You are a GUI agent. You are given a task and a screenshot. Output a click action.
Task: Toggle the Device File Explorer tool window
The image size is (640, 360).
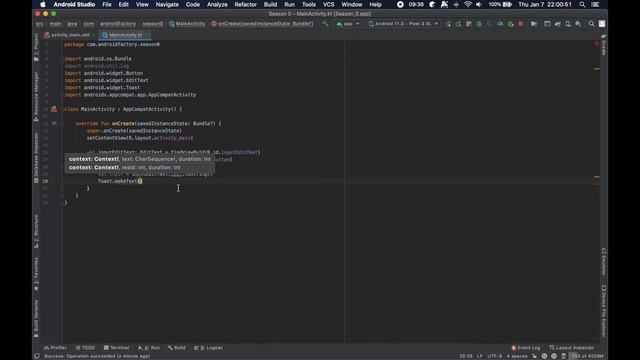(604, 311)
